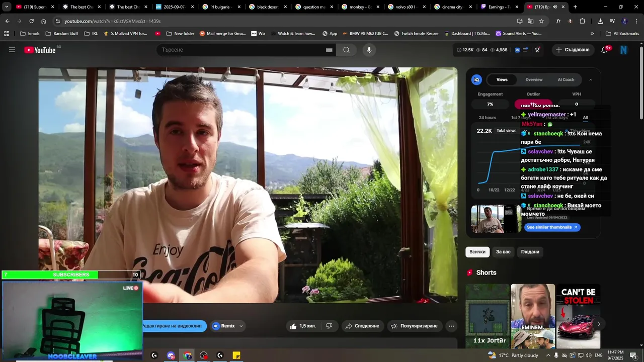The image size is (644, 362).
Task: Click the Създаване create button
Action: point(572,50)
